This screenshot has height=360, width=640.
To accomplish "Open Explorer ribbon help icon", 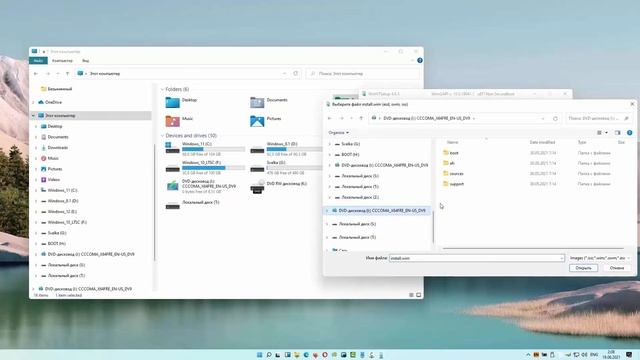I will (x=420, y=60).
